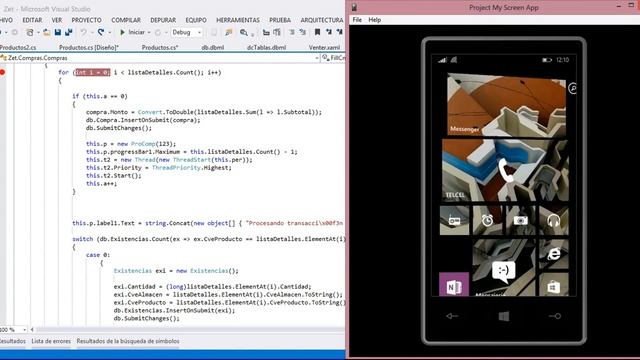This screenshot has width=640, height=360.
Task: Tap the camera tile on the phone
Action: 520,220
